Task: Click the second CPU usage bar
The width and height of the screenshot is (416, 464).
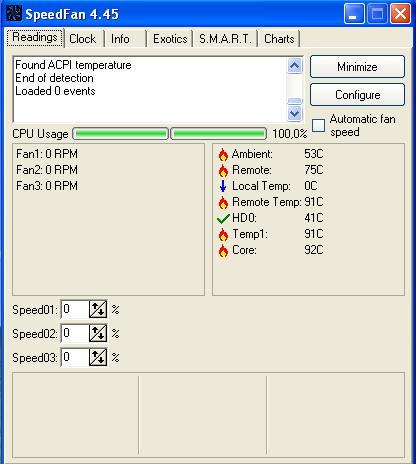Action: (219, 134)
